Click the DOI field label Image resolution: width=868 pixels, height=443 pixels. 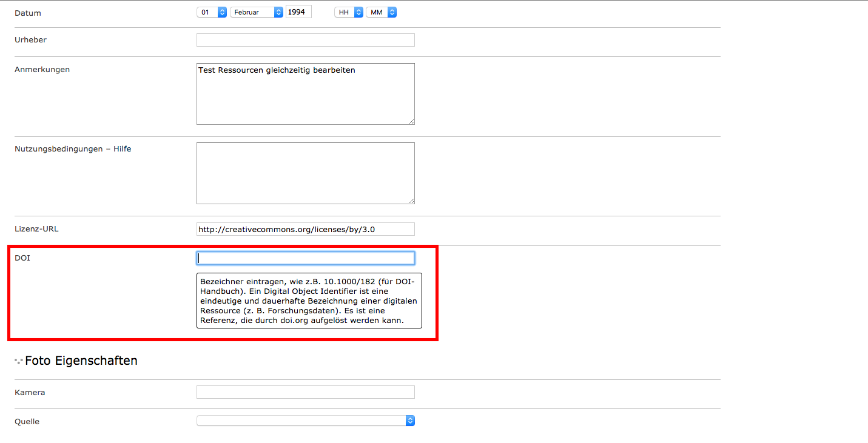(22, 258)
